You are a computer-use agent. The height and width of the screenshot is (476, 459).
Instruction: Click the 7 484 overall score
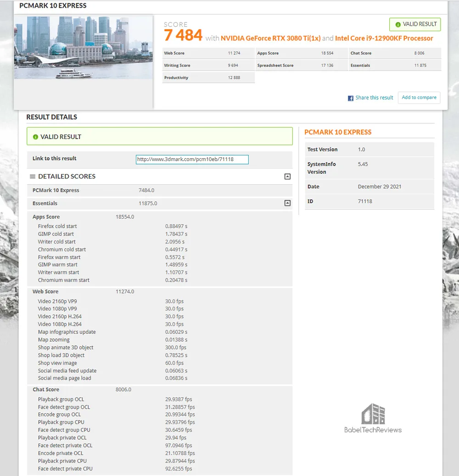pyautogui.click(x=183, y=35)
